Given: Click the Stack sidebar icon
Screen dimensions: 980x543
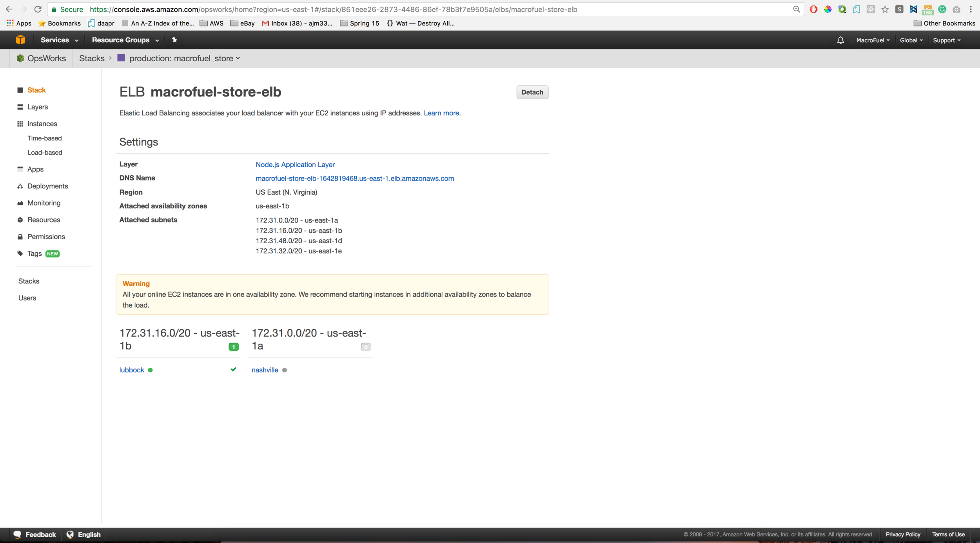Looking at the screenshot, I should pyautogui.click(x=20, y=90).
